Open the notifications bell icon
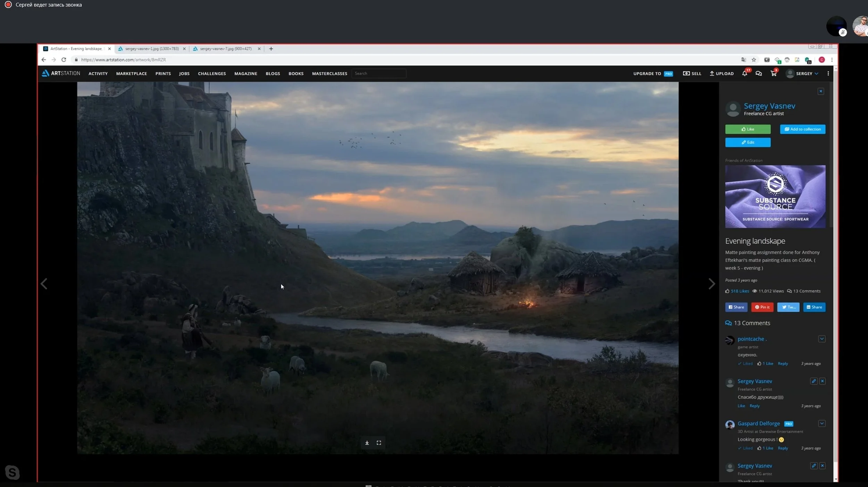Screen dimensions: 868x487 (x=745, y=73)
